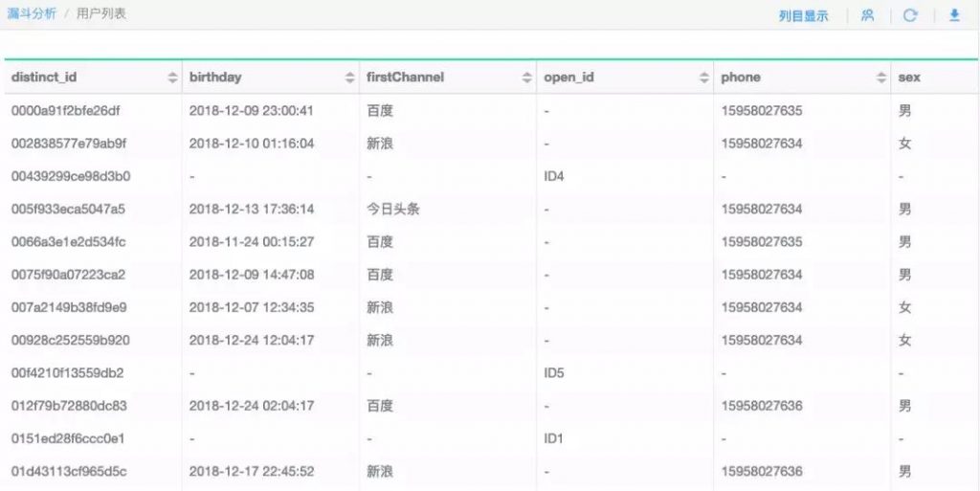The width and height of the screenshot is (980, 491).
Task: Sort by birthday column
Action: pos(350,78)
